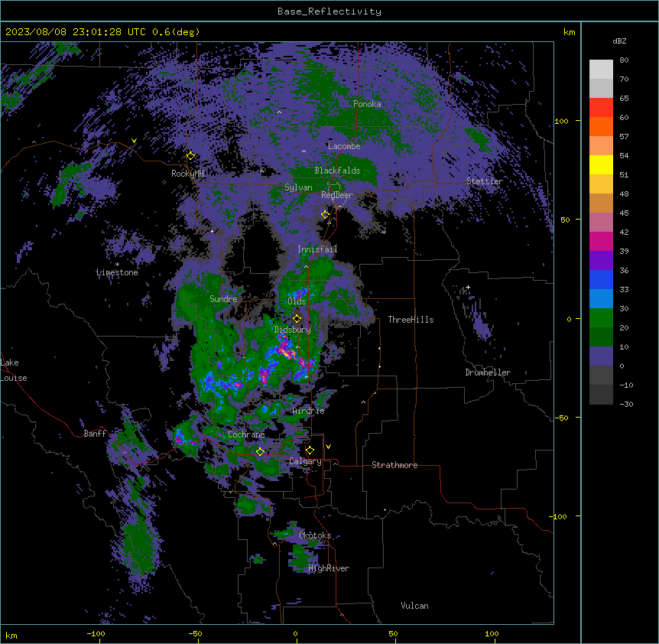
Task: Click the Limestone label
Action: tap(117, 272)
